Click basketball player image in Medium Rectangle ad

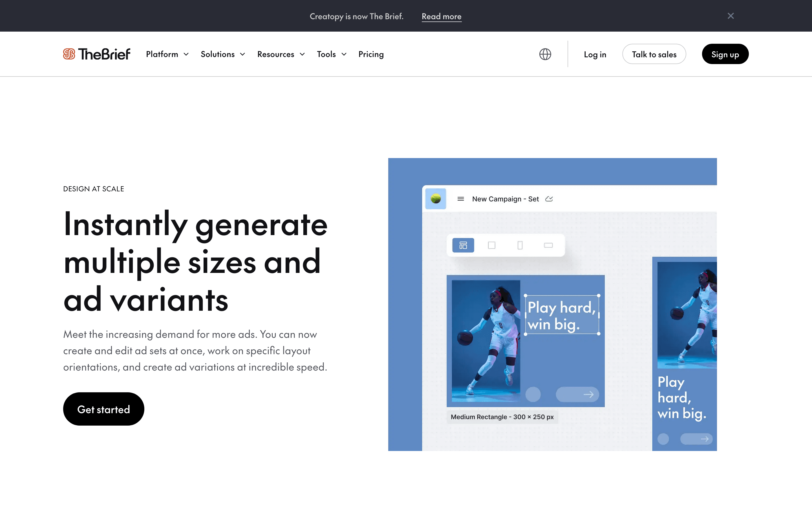486,341
